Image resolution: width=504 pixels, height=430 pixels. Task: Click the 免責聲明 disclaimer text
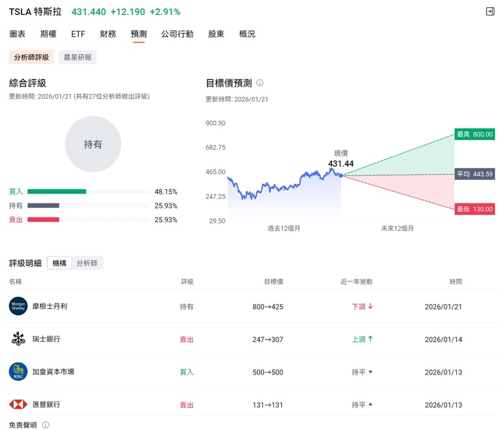23,425
